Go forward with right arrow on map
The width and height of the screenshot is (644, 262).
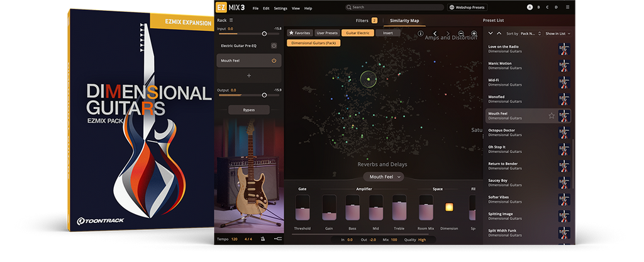pos(448,33)
